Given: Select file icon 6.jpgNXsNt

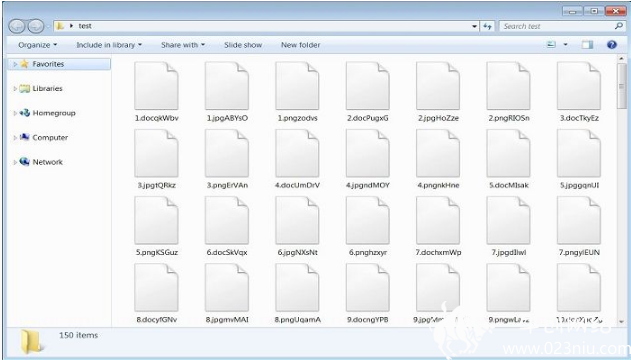Looking at the screenshot, I should tap(297, 220).
